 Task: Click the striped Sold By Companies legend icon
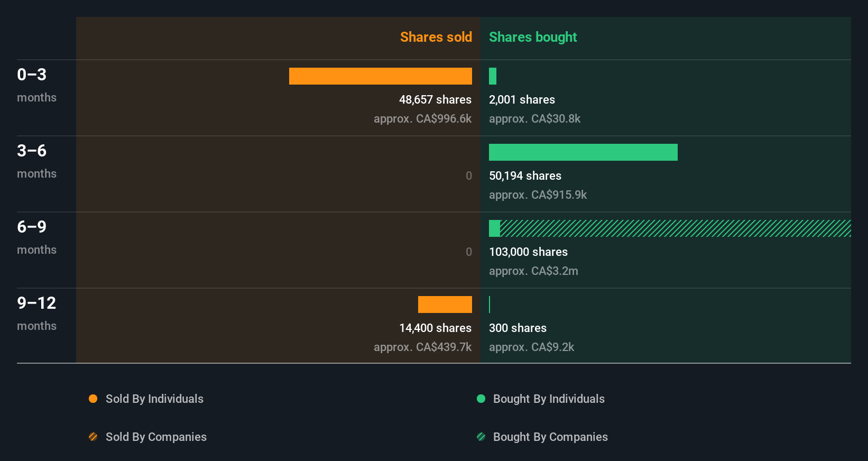(93, 437)
